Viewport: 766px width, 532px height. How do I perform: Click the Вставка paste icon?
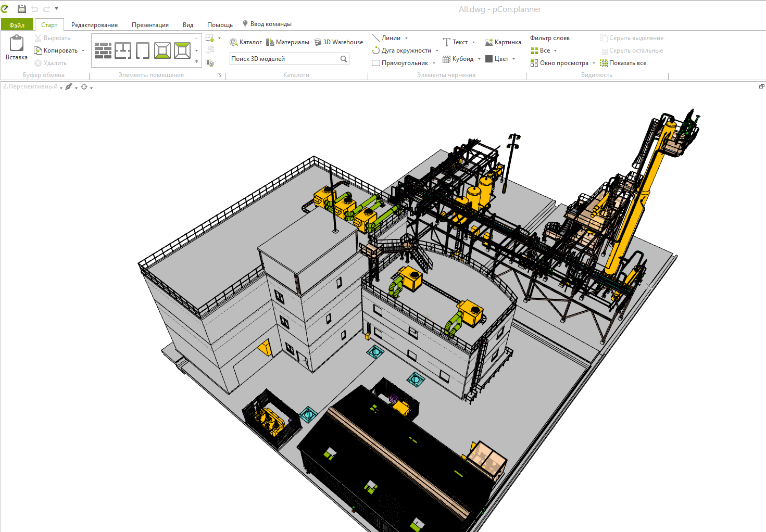pos(17,48)
